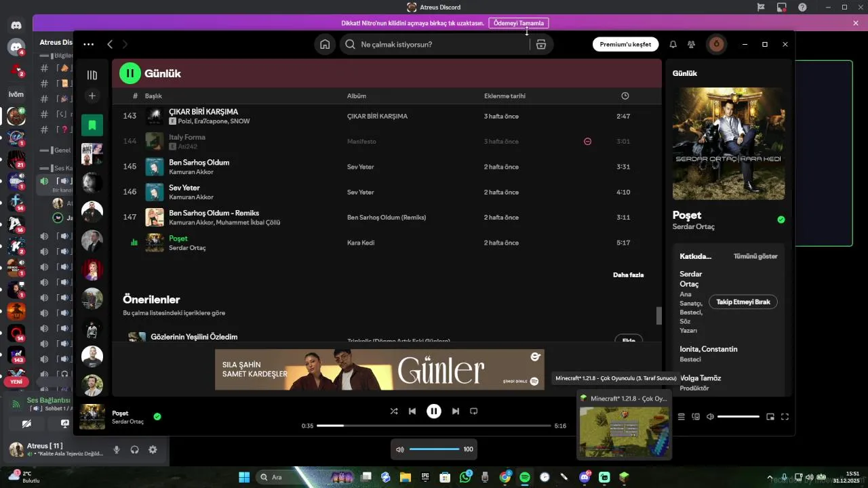
Task: Open File Explorer from taskbar
Action: tap(406, 477)
